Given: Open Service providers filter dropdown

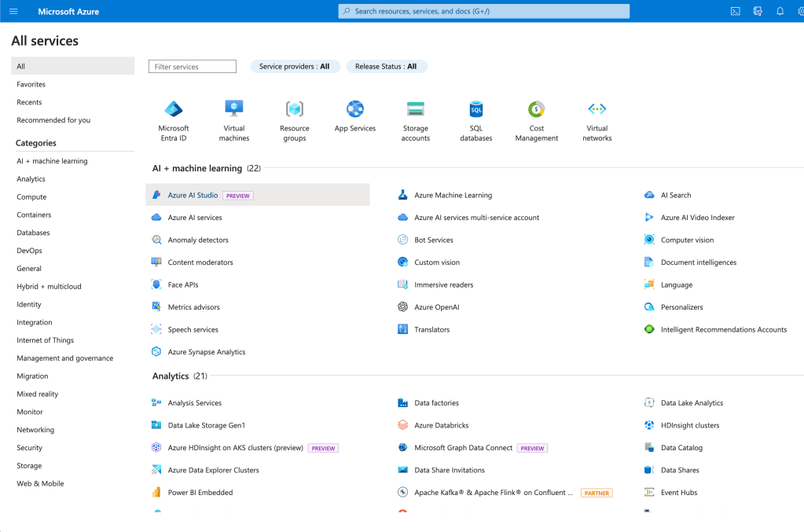Looking at the screenshot, I should [295, 67].
